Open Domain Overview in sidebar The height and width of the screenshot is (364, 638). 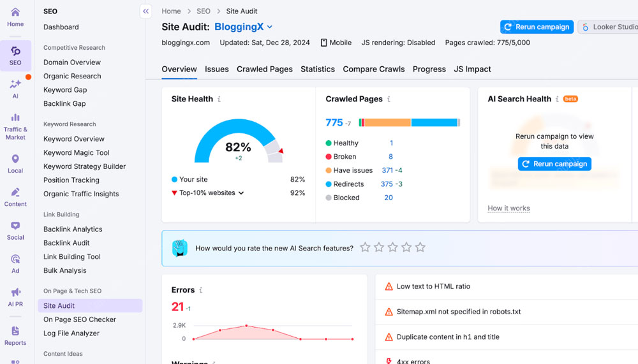tap(72, 62)
